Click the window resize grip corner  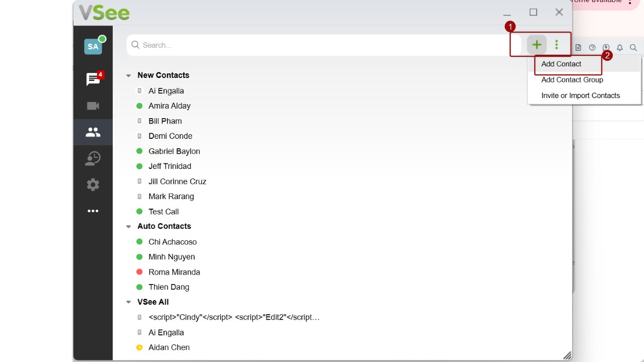(567, 355)
